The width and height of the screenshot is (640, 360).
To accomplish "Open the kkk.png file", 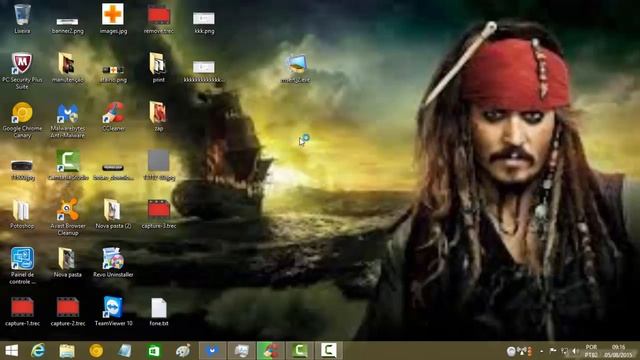I will tap(204, 22).
